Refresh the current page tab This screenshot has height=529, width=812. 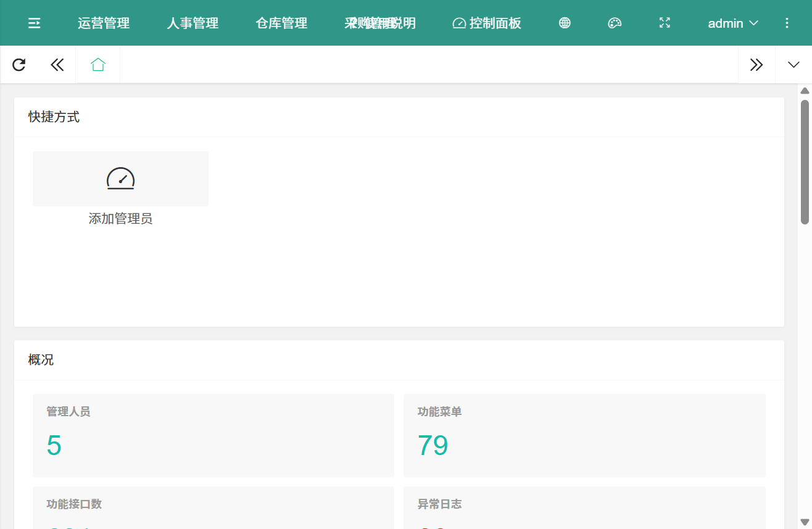tap(19, 65)
